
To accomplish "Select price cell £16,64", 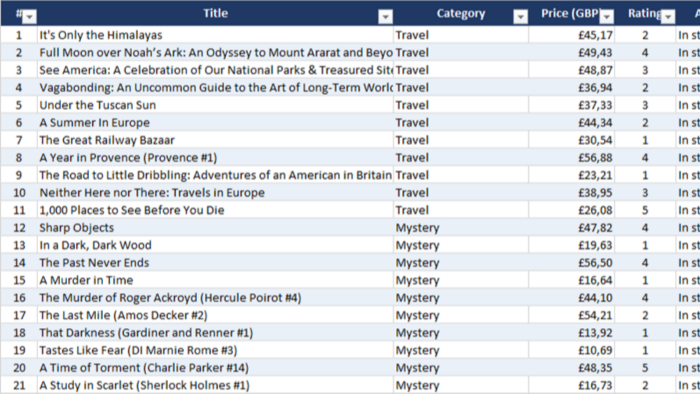I will pos(571,280).
